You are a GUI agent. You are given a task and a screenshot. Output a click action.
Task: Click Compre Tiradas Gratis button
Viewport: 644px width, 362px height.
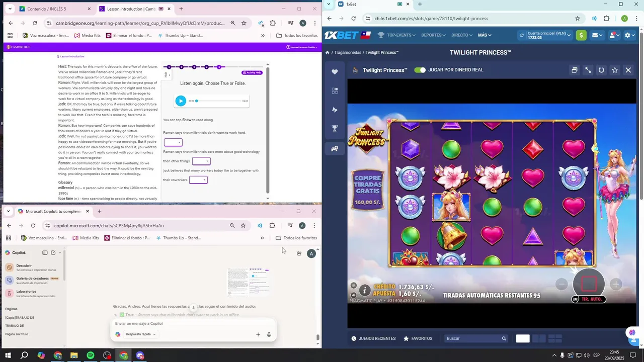click(367, 190)
